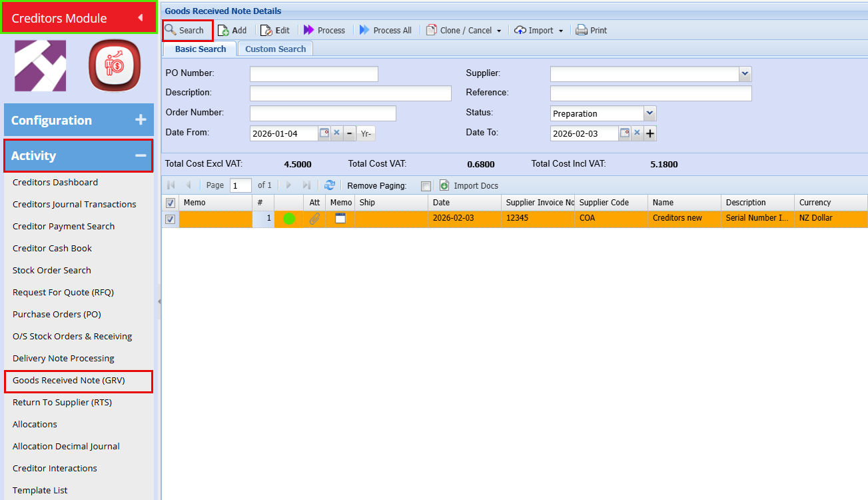Click the green status circle in row 1
868x500 pixels.
click(x=289, y=219)
